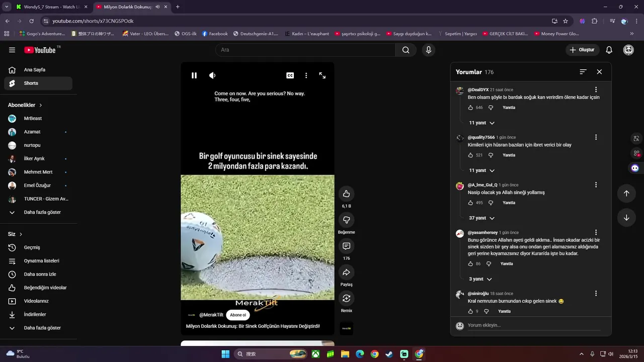Viewport: 644px width, 362px height.
Task: Switch to the WendyS_7 Stream browser tab
Action: click(x=51, y=7)
